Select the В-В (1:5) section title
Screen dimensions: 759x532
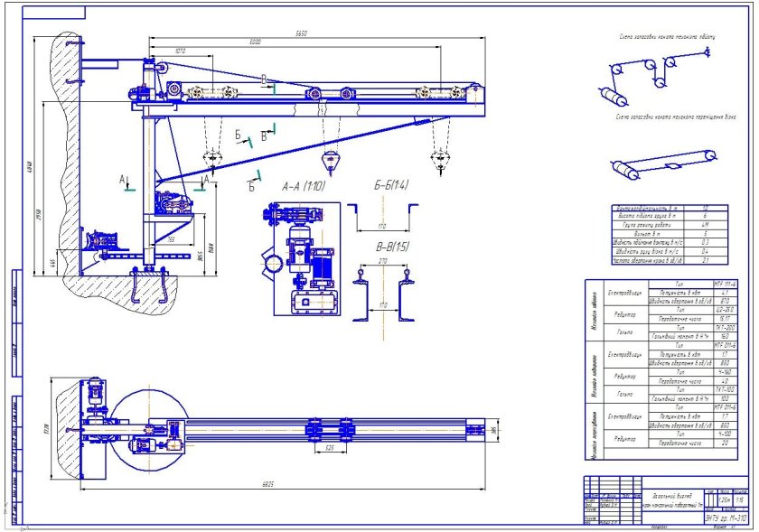coord(389,245)
